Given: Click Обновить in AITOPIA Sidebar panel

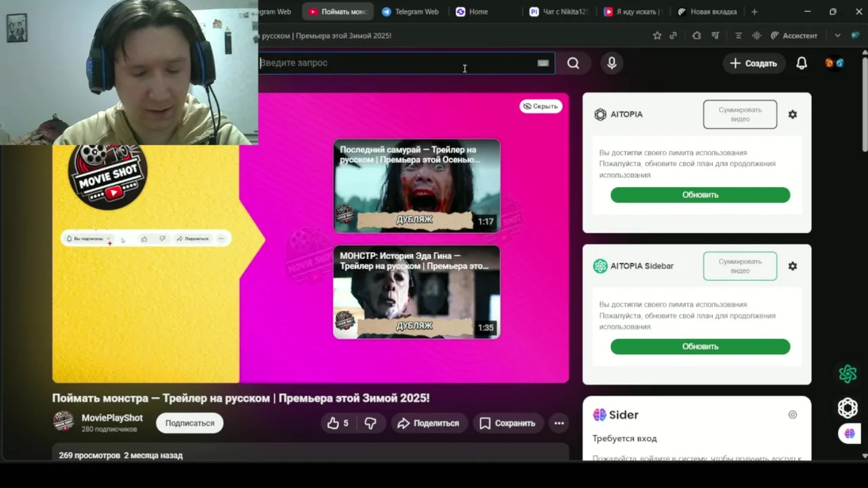Looking at the screenshot, I should click(700, 346).
